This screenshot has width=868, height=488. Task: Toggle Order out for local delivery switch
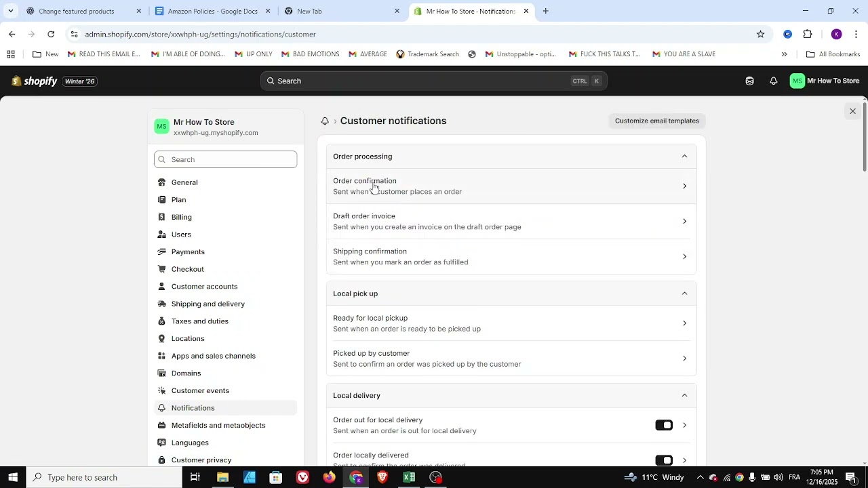(664, 425)
